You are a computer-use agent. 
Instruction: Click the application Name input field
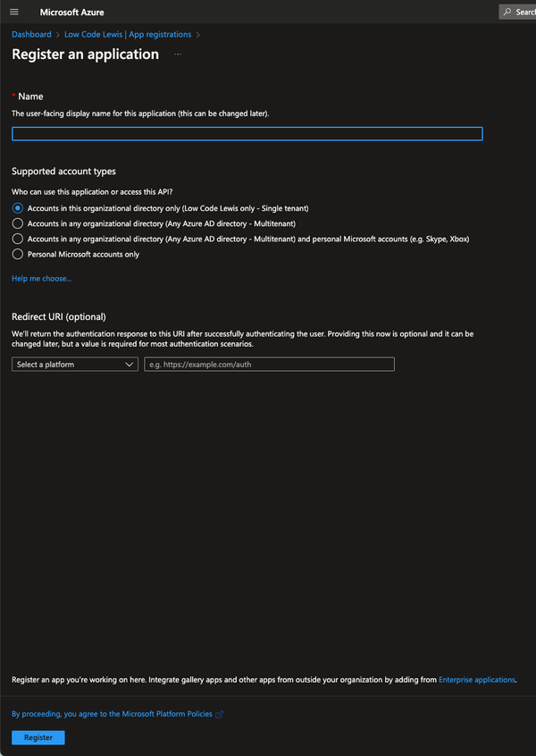(x=246, y=133)
